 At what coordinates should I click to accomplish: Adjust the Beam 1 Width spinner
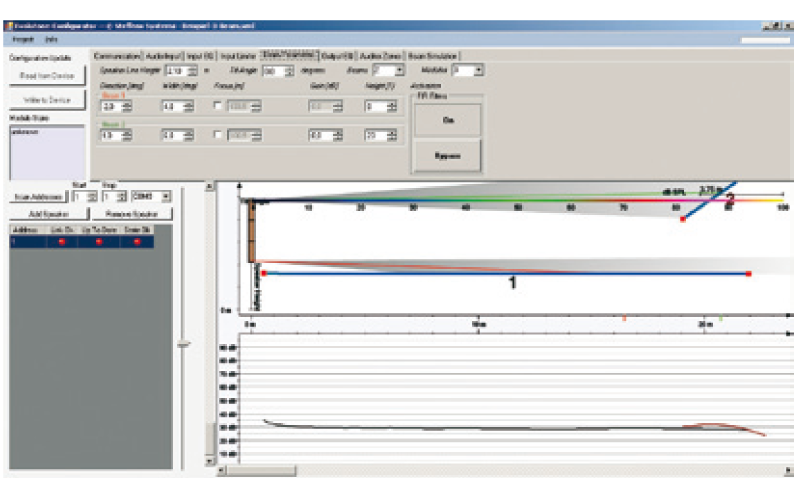(x=189, y=106)
